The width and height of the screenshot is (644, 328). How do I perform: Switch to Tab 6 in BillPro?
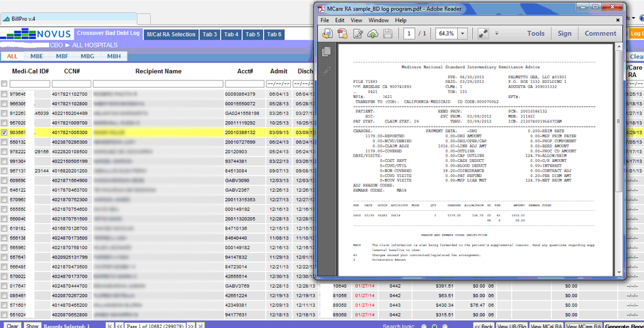pos(274,35)
